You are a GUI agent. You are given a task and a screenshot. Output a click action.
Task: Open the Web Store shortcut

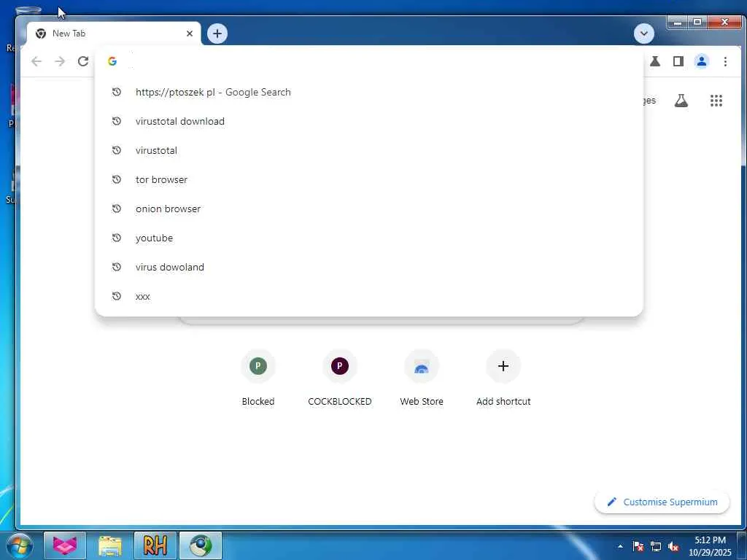click(422, 378)
